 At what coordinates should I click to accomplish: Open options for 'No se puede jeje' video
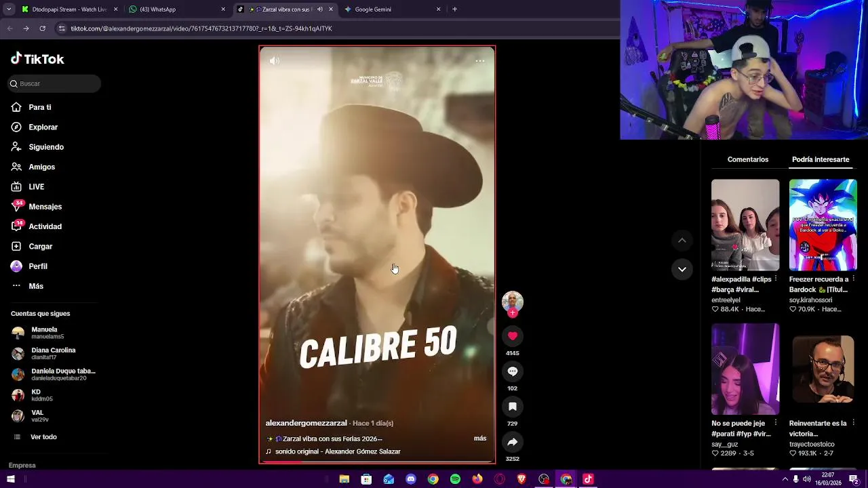[776, 422]
